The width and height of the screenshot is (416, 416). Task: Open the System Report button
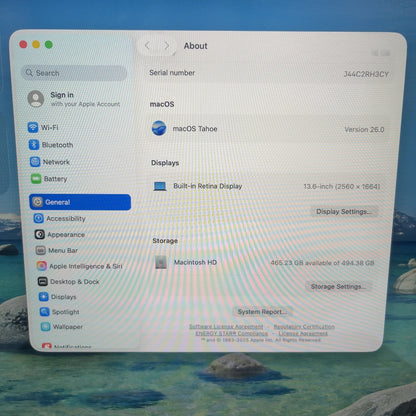coord(262,312)
